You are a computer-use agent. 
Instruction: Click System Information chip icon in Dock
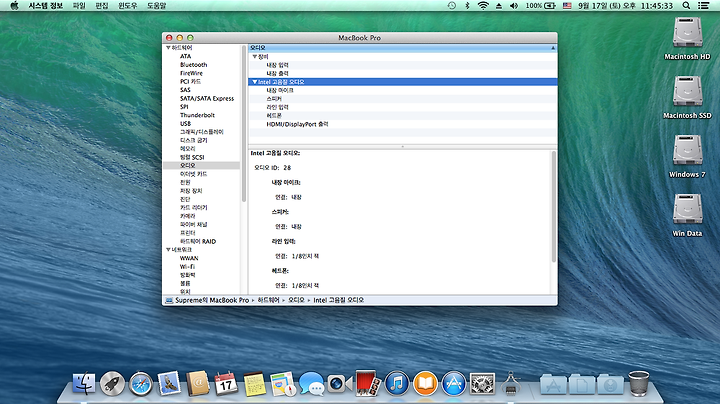click(x=511, y=384)
